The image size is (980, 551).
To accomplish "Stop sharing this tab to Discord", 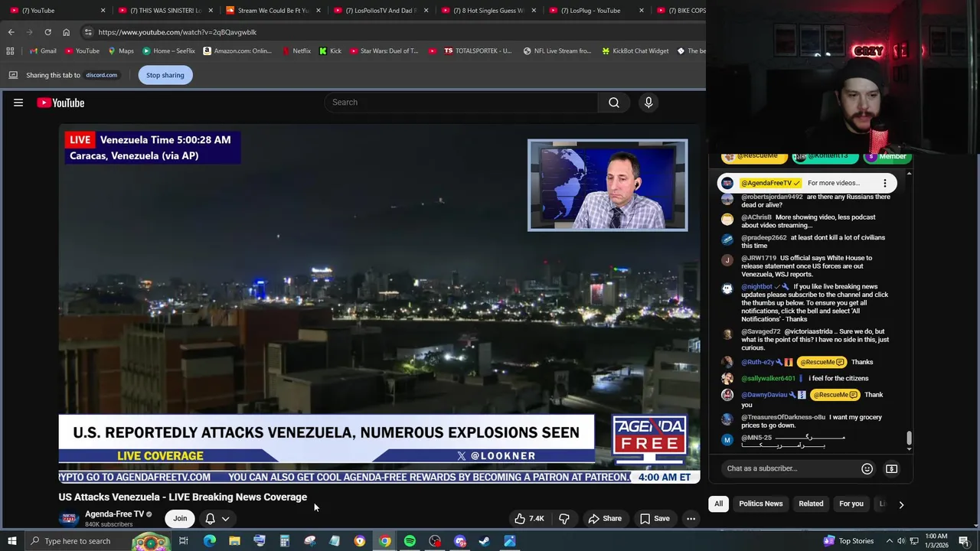I will (165, 75).
